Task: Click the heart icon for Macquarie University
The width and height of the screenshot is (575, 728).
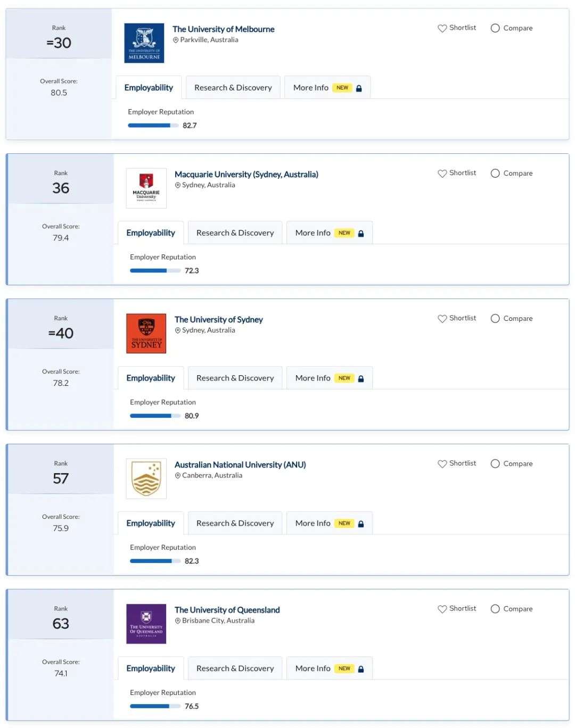Action: pos(442,173)
